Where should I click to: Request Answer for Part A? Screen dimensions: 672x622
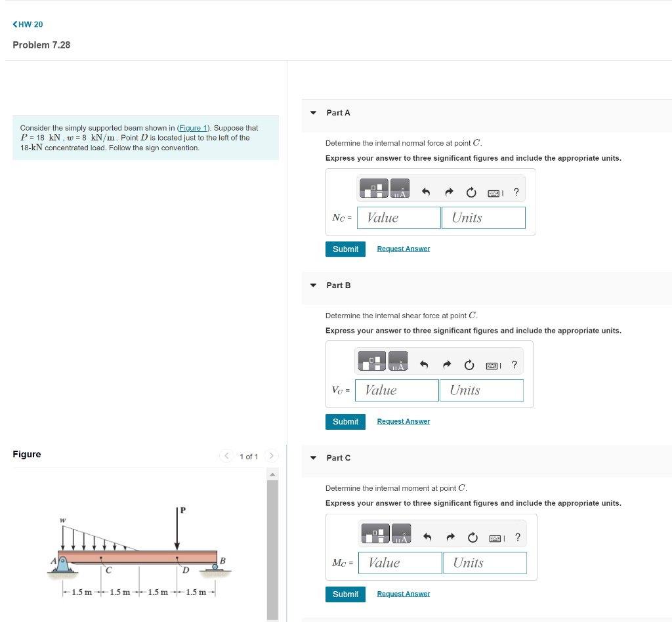pos(404,249)
